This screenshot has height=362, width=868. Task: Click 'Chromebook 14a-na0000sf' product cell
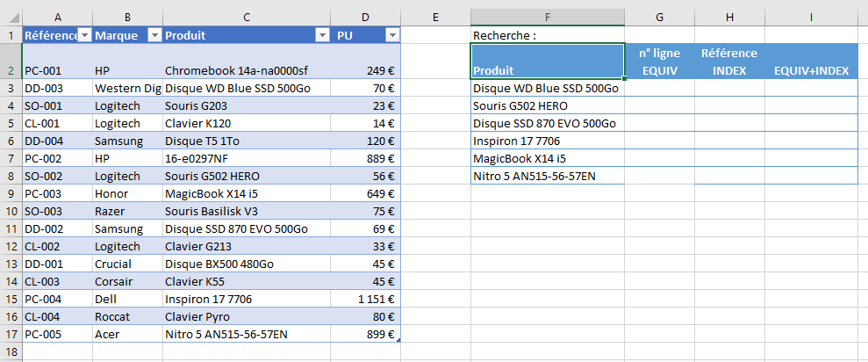tap(247, 62)
